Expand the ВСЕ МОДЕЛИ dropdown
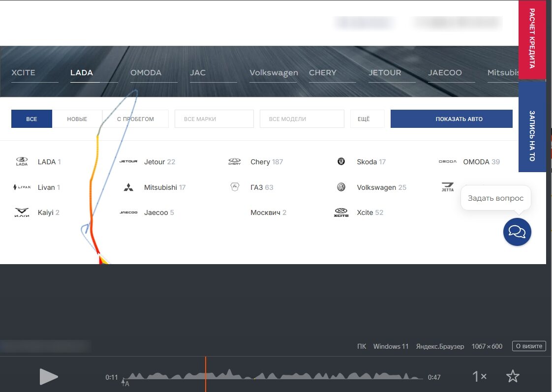This screenshot has height=392, width=552. 302,119
